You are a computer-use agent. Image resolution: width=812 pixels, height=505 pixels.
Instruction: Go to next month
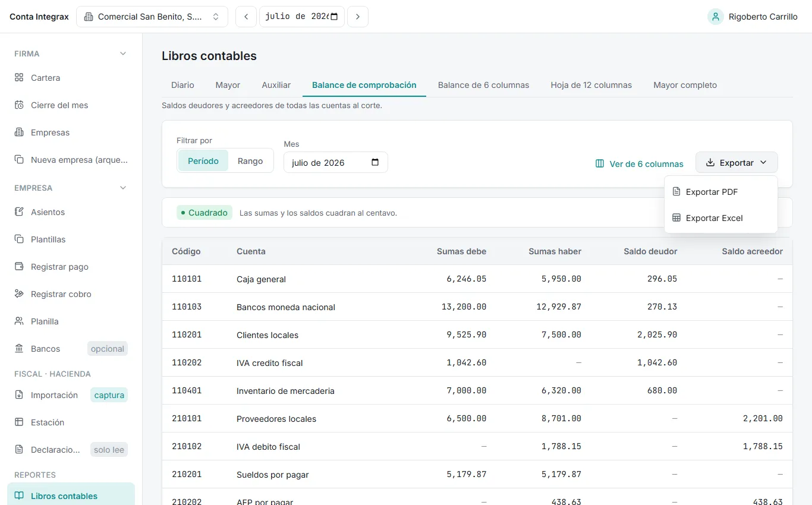coord(358,17)
